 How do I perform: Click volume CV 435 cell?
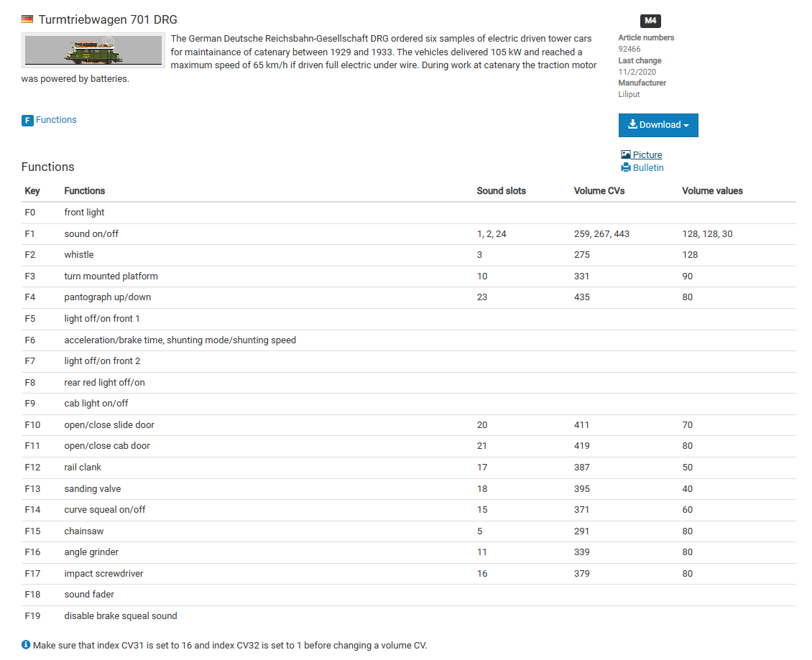(x=581, y=297)
